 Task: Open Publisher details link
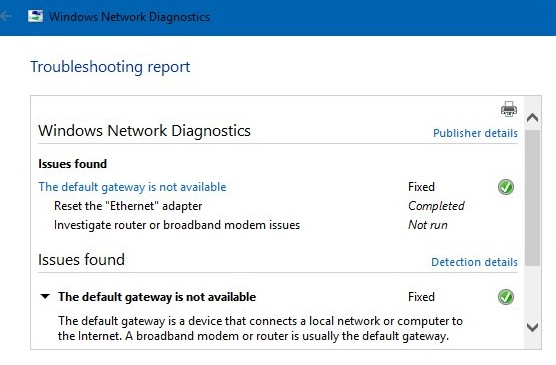click(475, 133)
